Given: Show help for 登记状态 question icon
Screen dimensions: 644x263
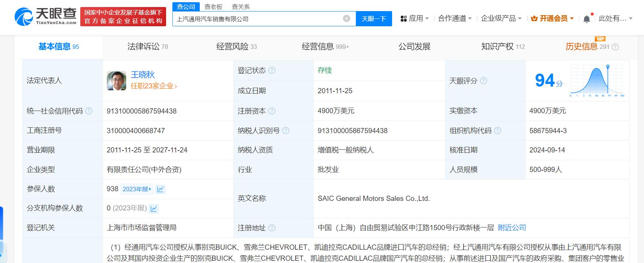Looking at the screenshot, I should (272, 70).
